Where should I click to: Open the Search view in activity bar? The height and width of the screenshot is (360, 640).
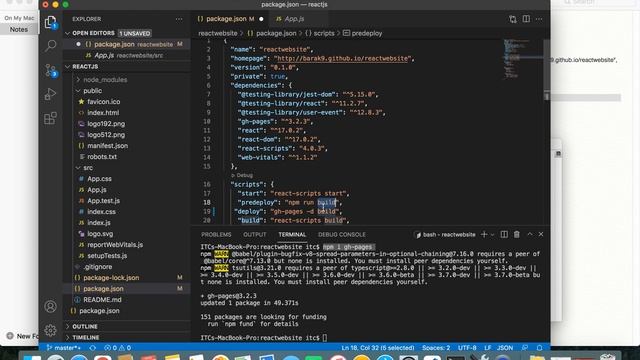click(x=50, y=45)
